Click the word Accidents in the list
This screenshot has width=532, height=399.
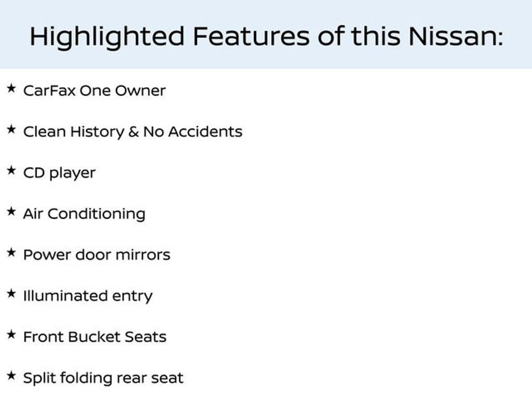pyautogui.click(x=205, y=131)
